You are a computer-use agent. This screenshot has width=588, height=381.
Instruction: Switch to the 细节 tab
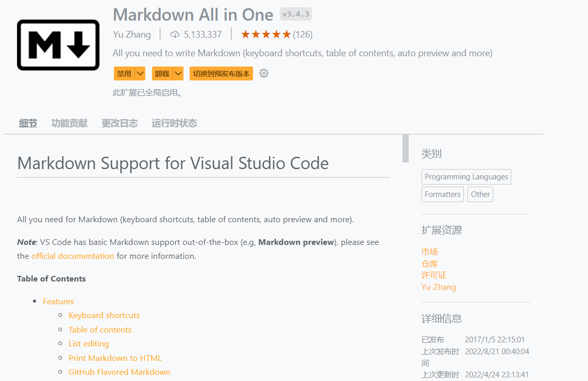(x=28, y=123)
